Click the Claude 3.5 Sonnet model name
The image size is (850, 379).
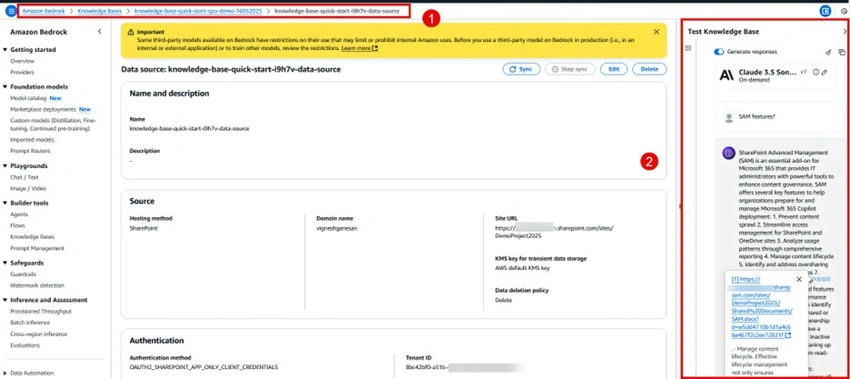tap(768, 72)
